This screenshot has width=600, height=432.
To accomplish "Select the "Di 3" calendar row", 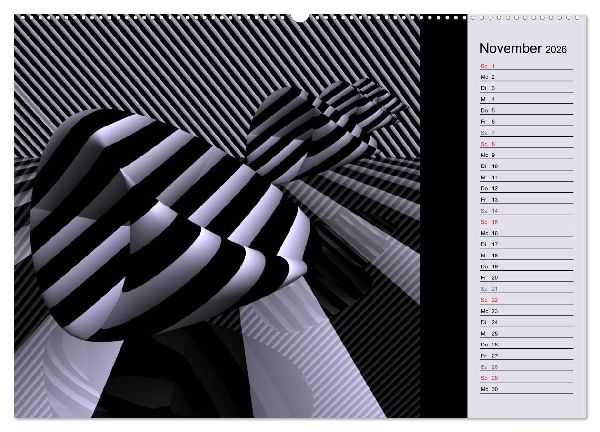I will (x=527, y=88).
